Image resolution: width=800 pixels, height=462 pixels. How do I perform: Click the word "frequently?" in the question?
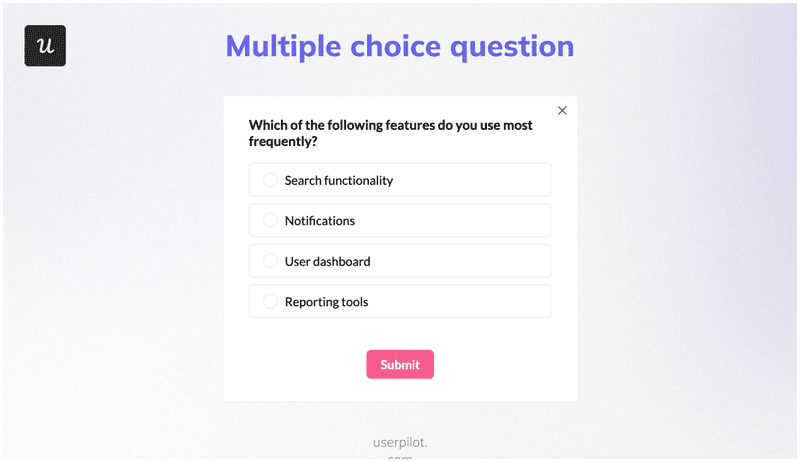(x=283, y=142)
